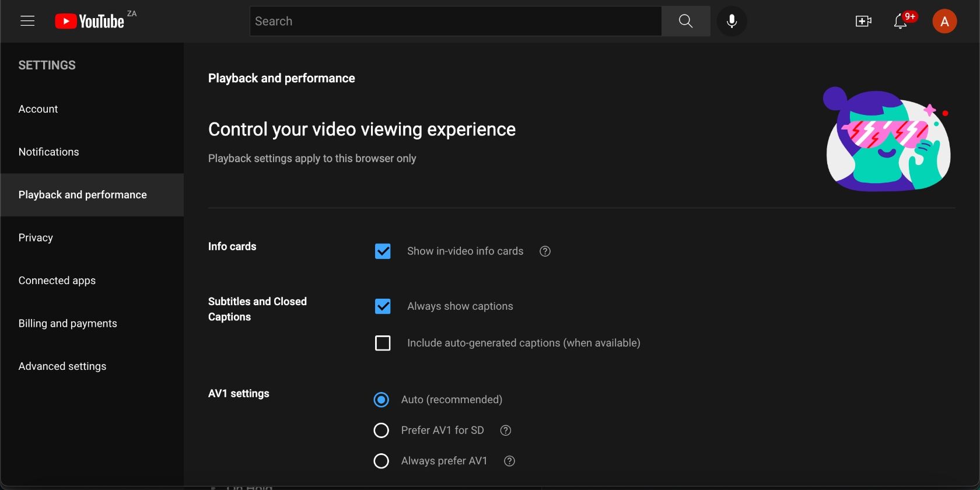
Task: Open Connected apps section
Action: pos(92,281)
